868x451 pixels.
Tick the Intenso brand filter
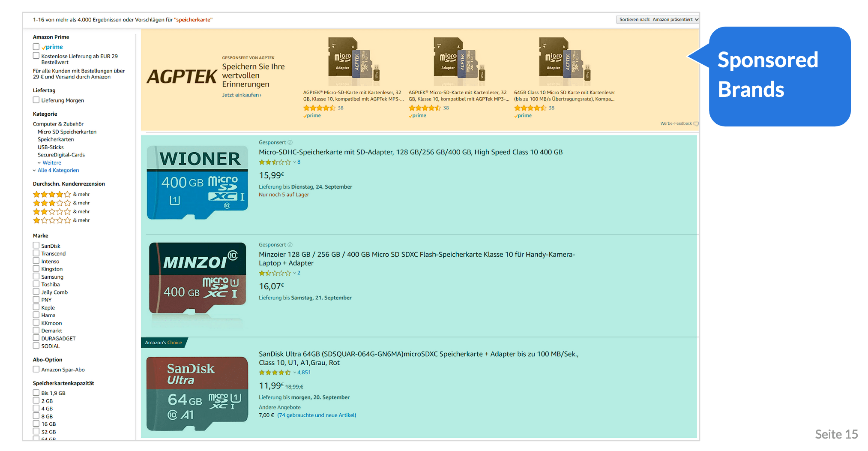36,261
